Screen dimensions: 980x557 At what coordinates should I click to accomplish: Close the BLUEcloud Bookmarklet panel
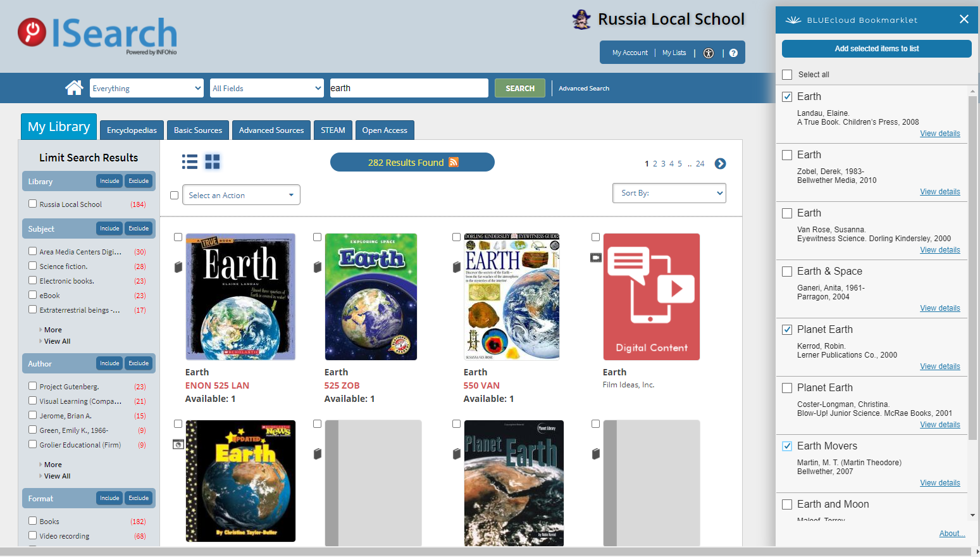[x=964, y=20]
